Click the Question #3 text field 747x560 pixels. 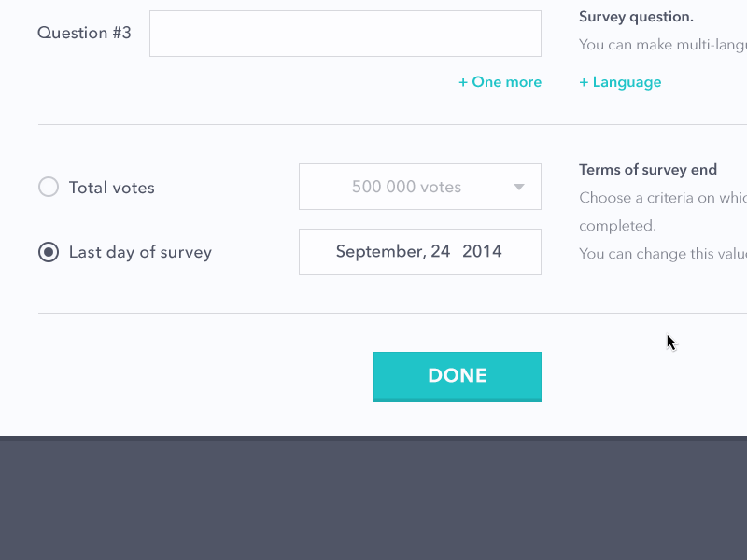pyautogui.click(x=345, y=33)
